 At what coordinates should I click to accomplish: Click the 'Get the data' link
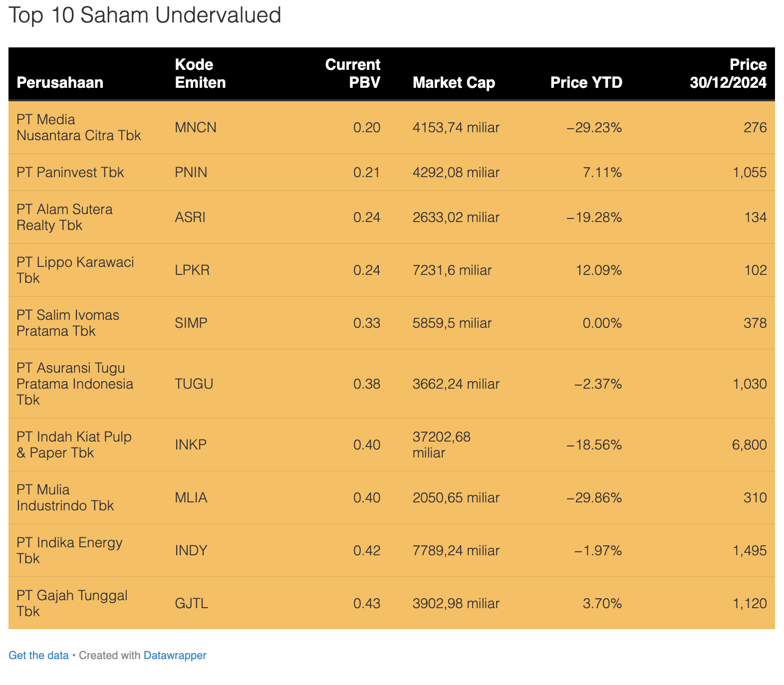tap(38, 655)
